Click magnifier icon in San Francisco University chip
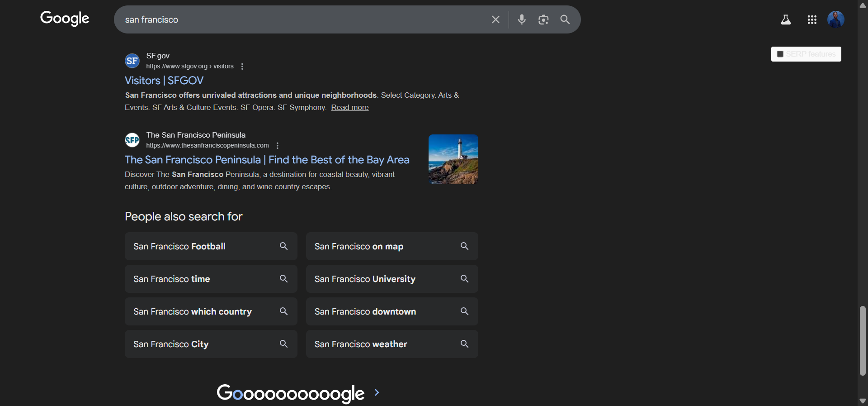This screenshot has width=868, height=406. (464, 278)
